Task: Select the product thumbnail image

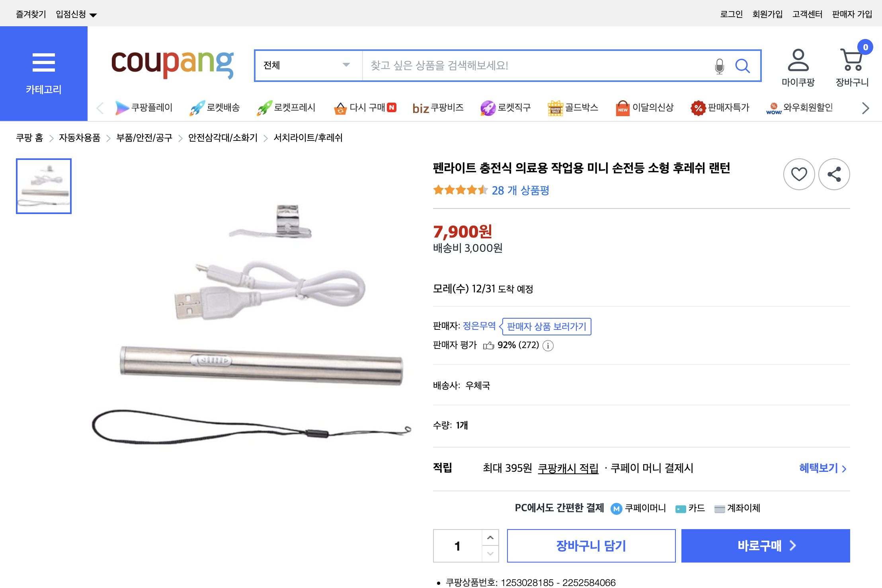Action: tap(43, 186)
